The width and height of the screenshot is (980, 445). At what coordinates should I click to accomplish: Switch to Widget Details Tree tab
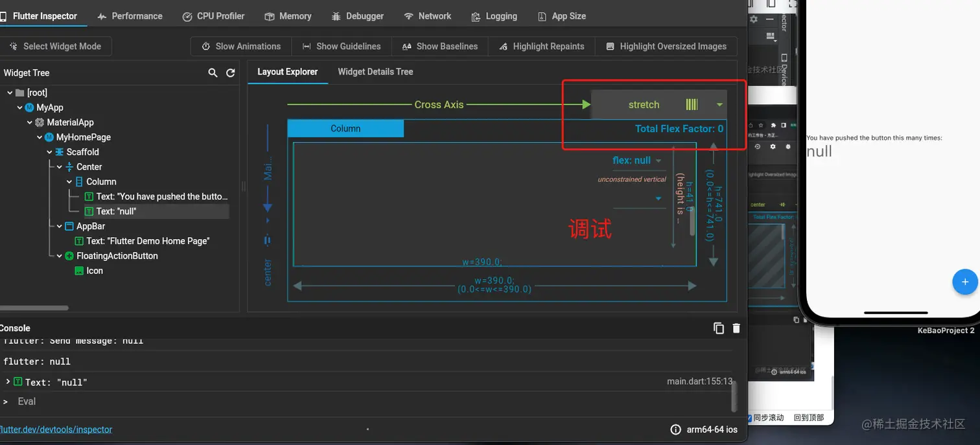point(375,72)
